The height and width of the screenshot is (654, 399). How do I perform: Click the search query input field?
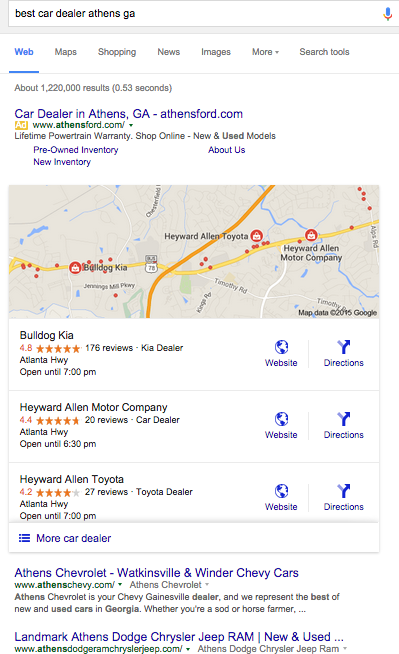(x=194, y=14)
